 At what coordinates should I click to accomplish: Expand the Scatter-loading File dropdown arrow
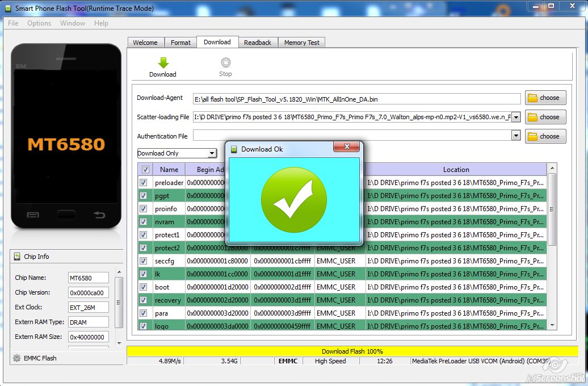[x=516, y=117]
